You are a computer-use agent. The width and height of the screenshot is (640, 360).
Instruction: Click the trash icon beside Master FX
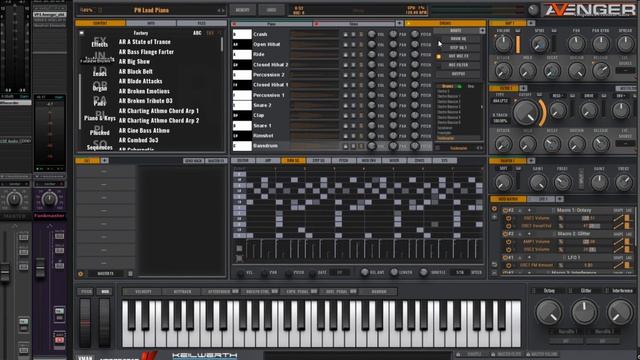coord(130,273)
